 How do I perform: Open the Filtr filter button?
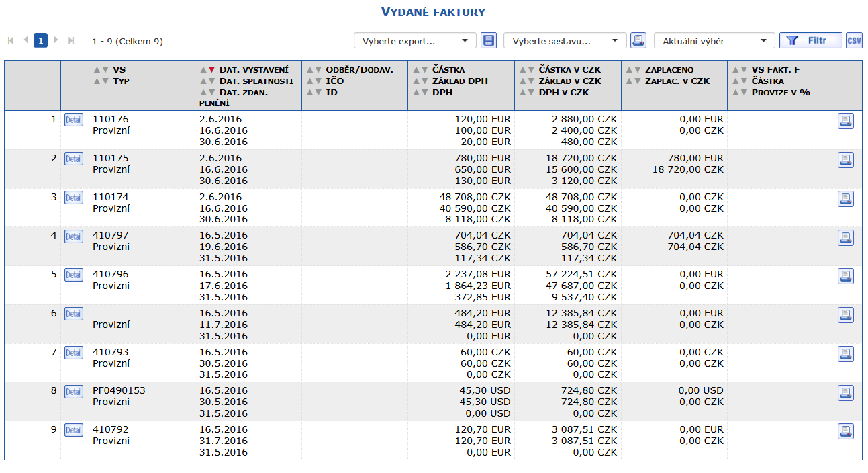click(x=810, y=40)
